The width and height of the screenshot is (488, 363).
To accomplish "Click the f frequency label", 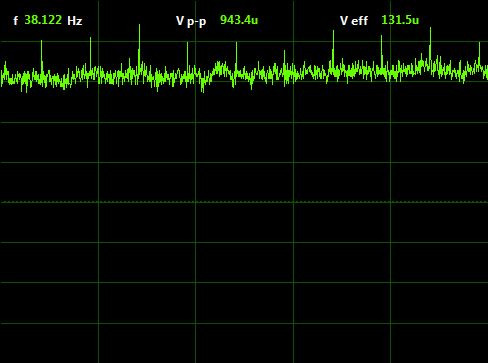I will [x=15, y=21].
